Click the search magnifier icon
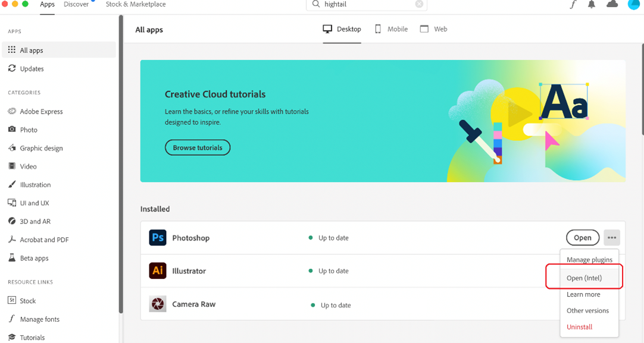 click(316, 4)
